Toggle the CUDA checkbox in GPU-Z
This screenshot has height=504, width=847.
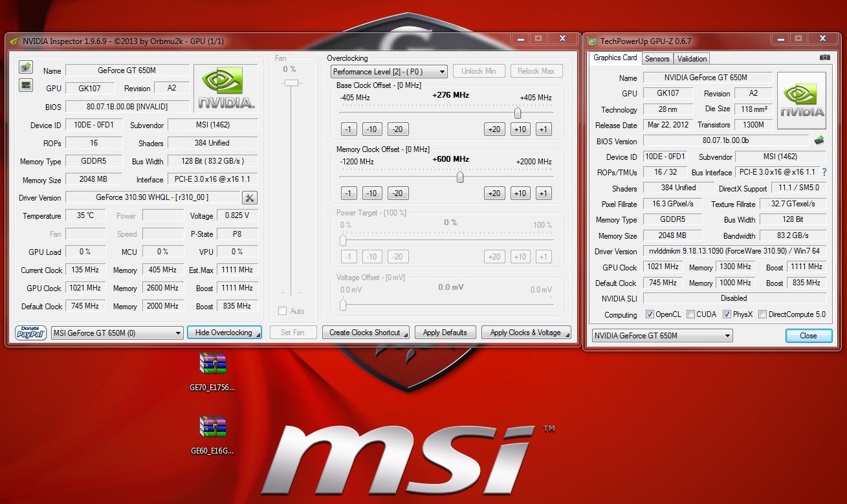[x=691, y=314]
